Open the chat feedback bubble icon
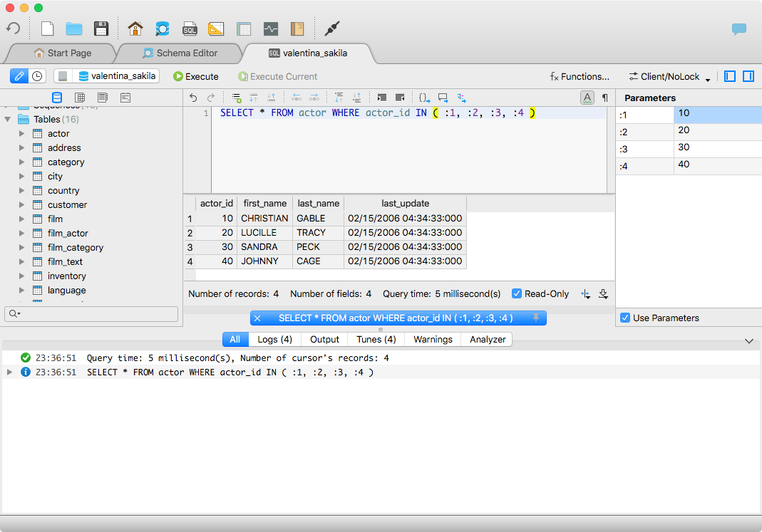The width and height of the screenshot is (762, 532). click(x=738, y=29)
